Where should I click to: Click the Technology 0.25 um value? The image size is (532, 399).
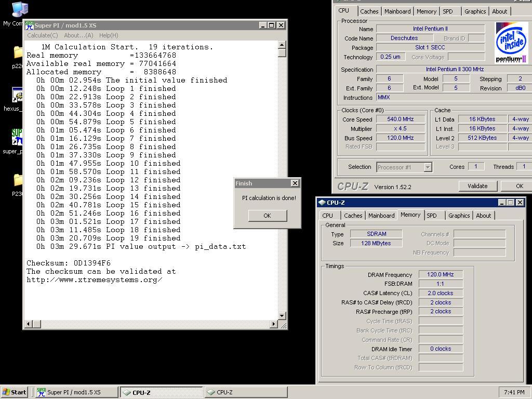pos(391,57)
